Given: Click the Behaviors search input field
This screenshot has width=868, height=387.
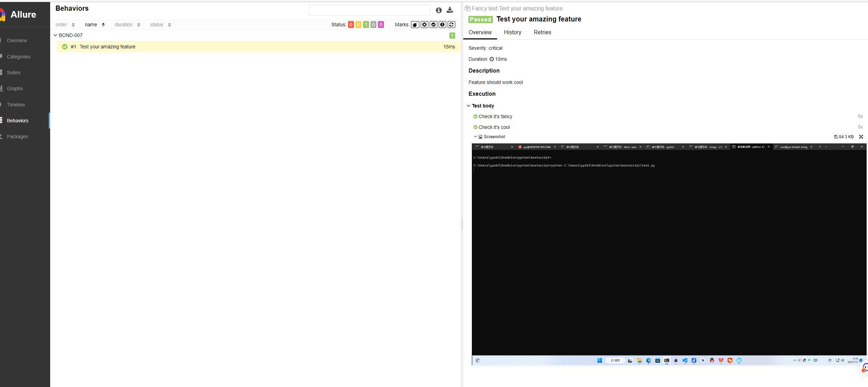Looking at the screenshot, I should click(369, 10).
